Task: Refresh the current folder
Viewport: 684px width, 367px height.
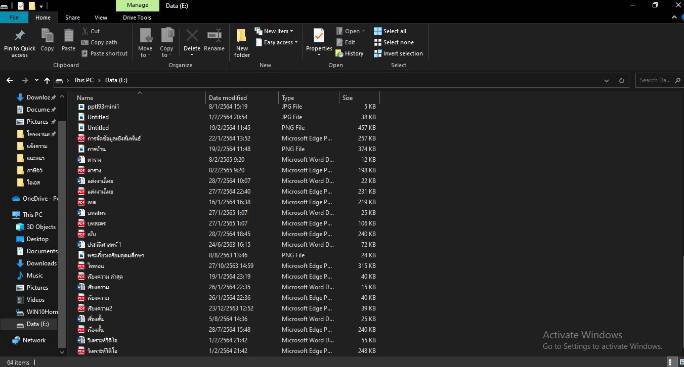Action: click(622, 81)
